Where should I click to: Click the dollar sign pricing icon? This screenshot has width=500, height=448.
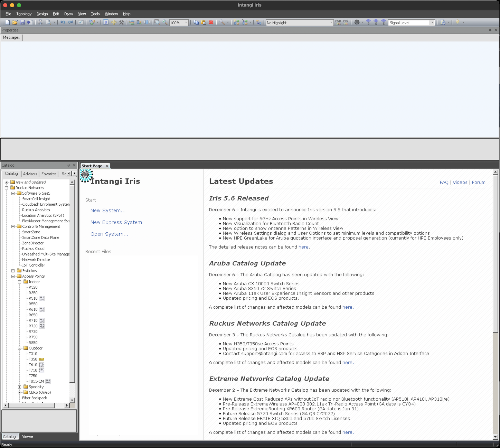106,22
